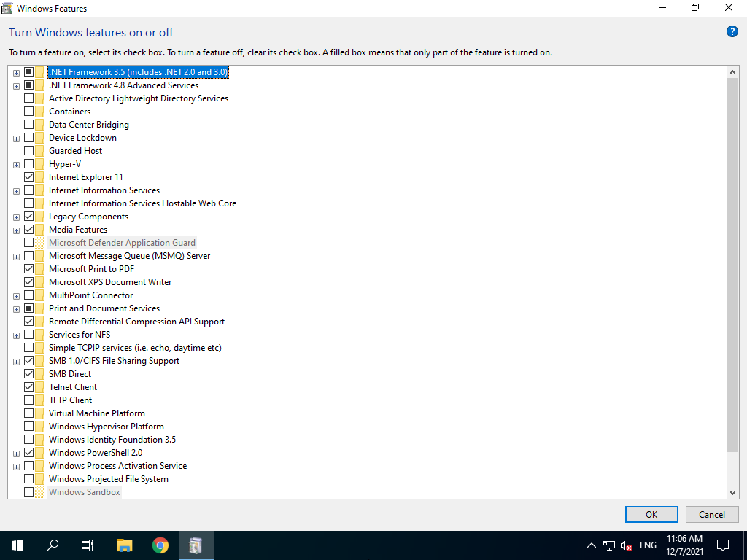Viewport: 747px width, 560px height.
Task: Expand SMB 1.0/CIFS File Sharing Support
Action: [16, 362]
